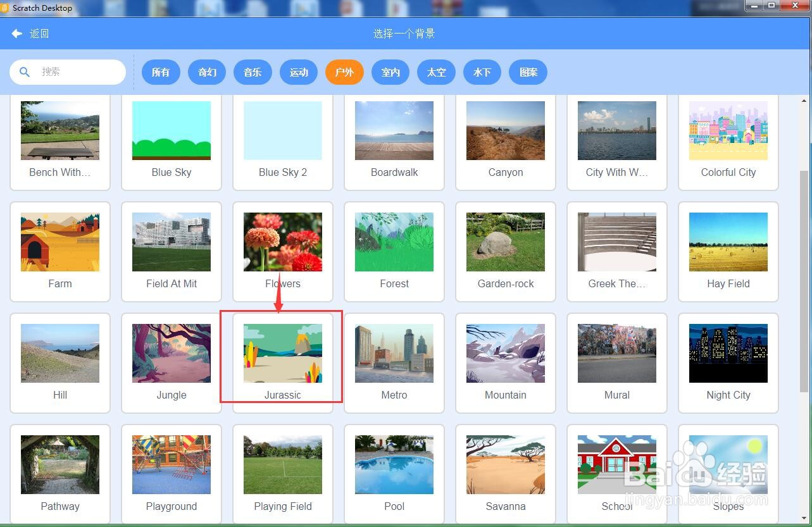Select the 室内 category filter
812x527 pixels.
pyautogui.click(x=390, y=72)
